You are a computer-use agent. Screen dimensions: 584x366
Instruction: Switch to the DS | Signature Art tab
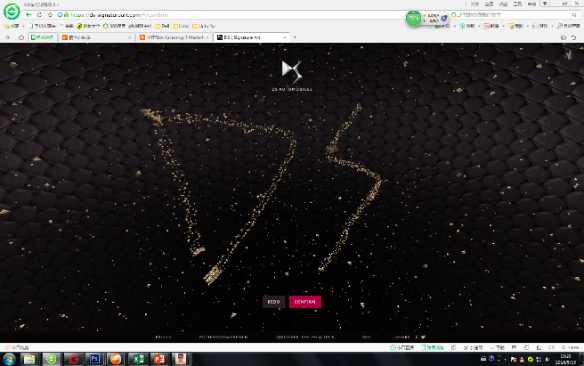coord(251,38)
